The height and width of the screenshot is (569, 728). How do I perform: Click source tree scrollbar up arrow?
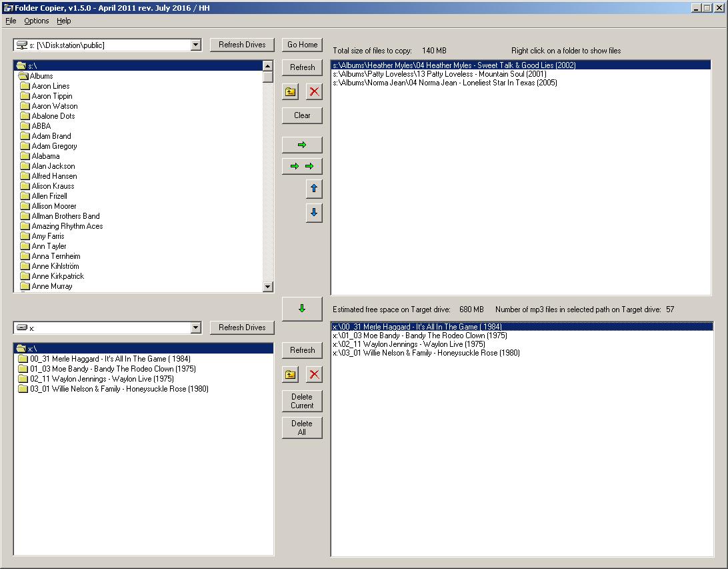point(268,65)
